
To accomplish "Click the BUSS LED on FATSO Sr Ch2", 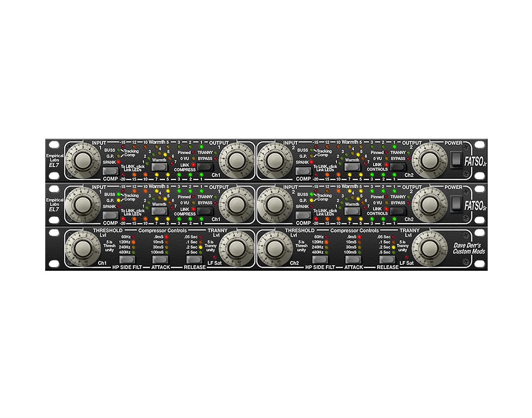I will [x=311, y=194].
